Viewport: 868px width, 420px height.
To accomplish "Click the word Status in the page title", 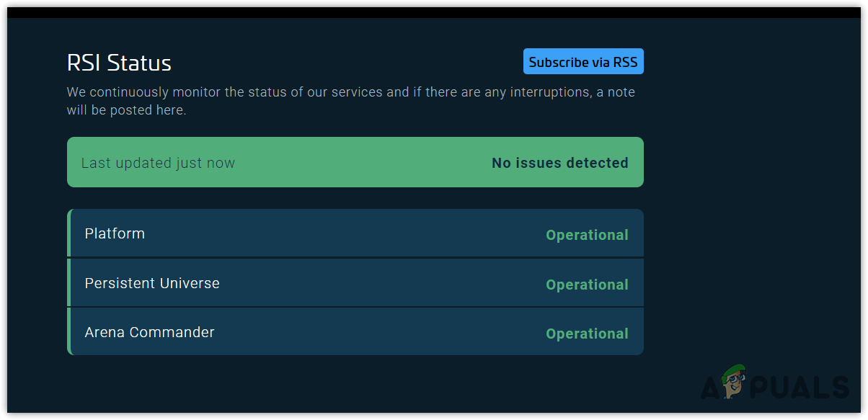I will pyautogui.click(x=139, y=63).
